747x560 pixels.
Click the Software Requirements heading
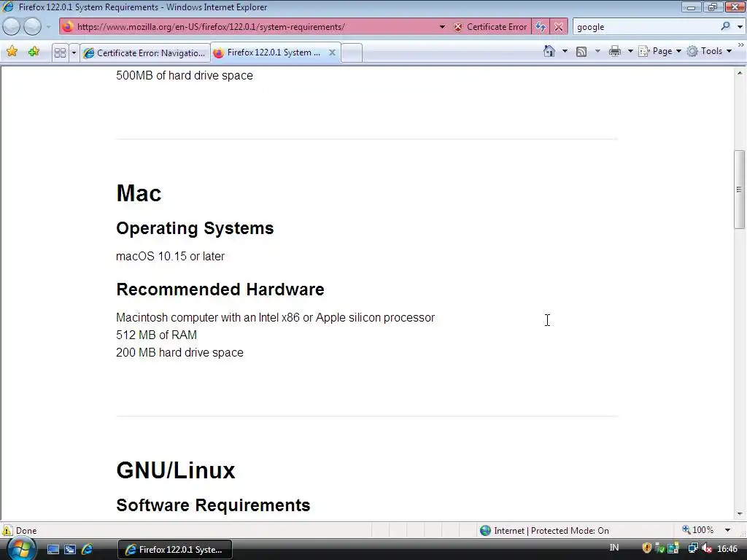[213, 505]
